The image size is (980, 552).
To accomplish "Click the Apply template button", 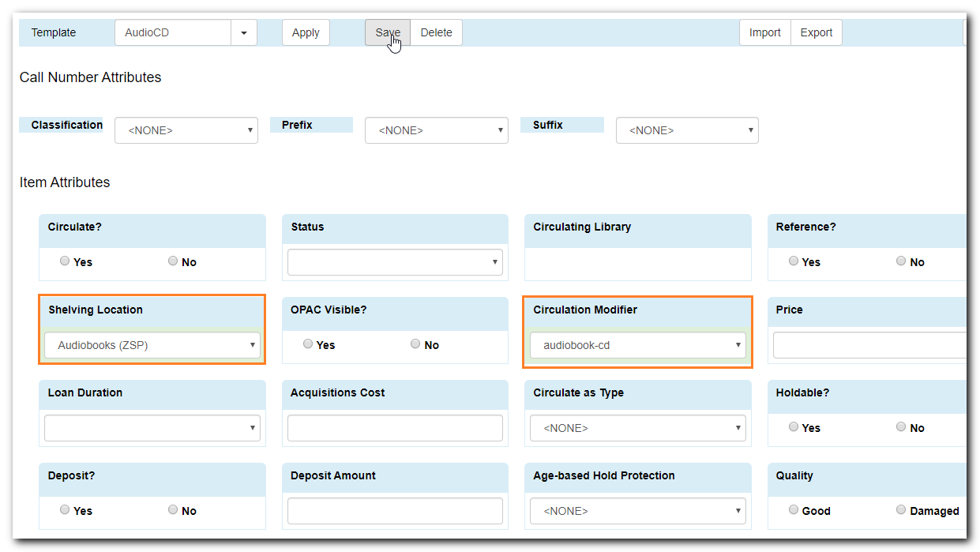I will (x=306, y=32).
